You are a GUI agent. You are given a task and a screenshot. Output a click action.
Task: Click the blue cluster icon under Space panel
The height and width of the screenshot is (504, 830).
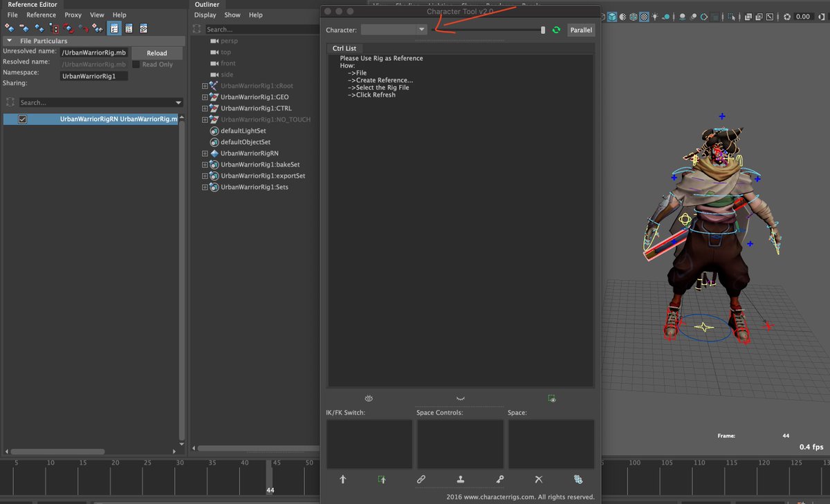578,479
